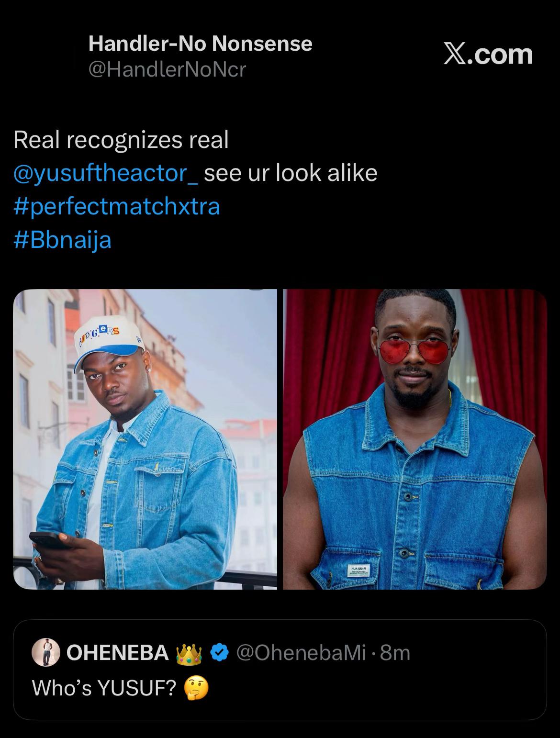Follow the #Bbnaija hashtag
This screenshot has height=738, width=560.
coord(62,240)
